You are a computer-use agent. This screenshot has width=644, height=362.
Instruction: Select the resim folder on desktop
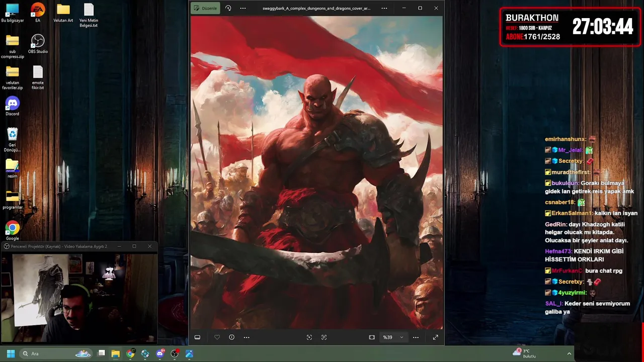[x=13, y=169]
